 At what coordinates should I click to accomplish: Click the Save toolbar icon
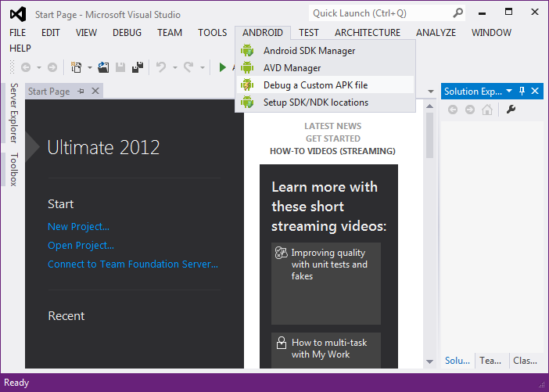(x=120, y=67)
